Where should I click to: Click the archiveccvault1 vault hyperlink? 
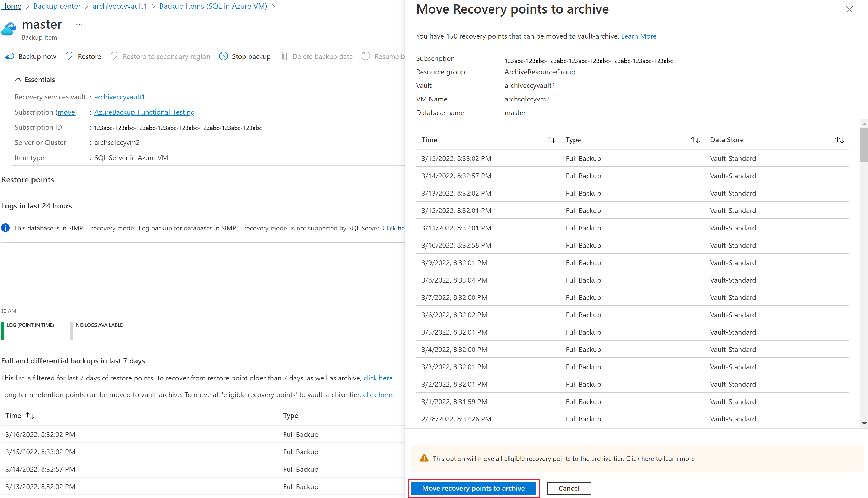click(x=119, y=97)
